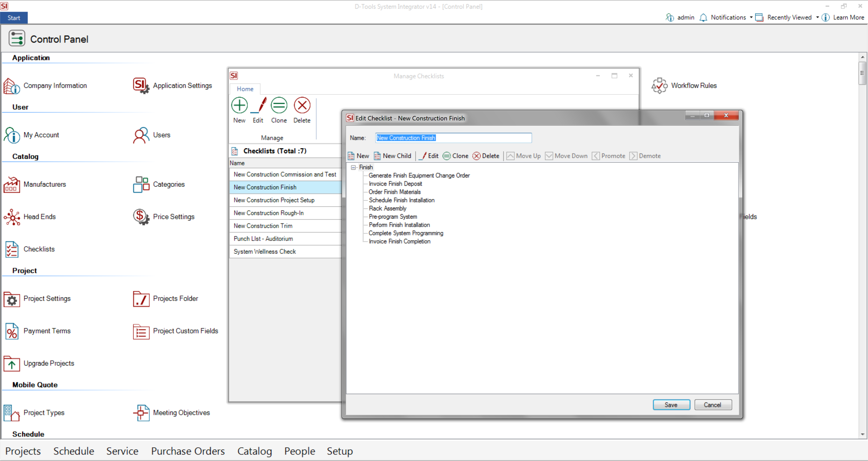Open Price Settings

click(174, 216)
